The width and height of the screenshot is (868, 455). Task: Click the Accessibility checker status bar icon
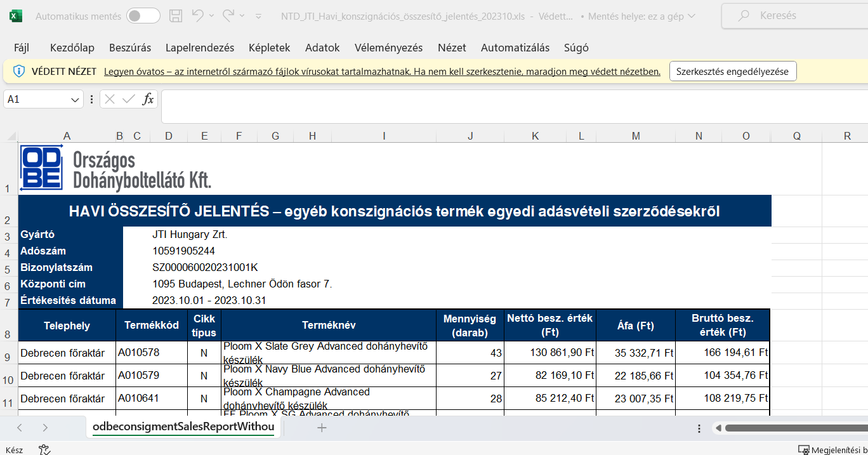pos(44,449)
